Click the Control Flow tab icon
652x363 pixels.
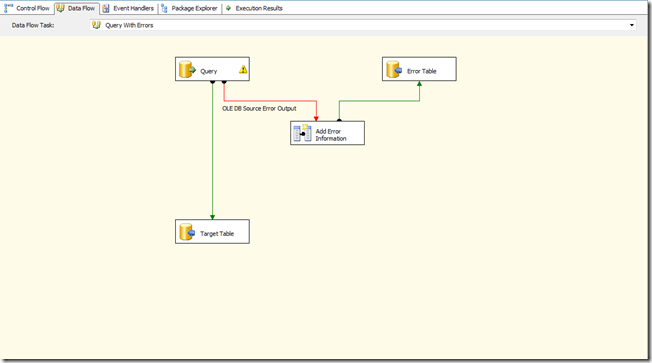(x=9, y=8)
